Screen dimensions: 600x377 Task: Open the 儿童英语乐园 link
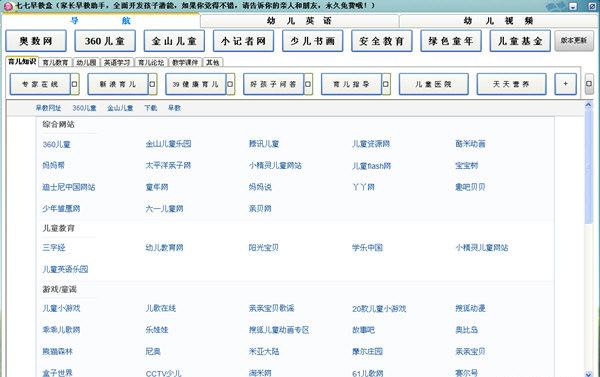click(x=65, y=269)
